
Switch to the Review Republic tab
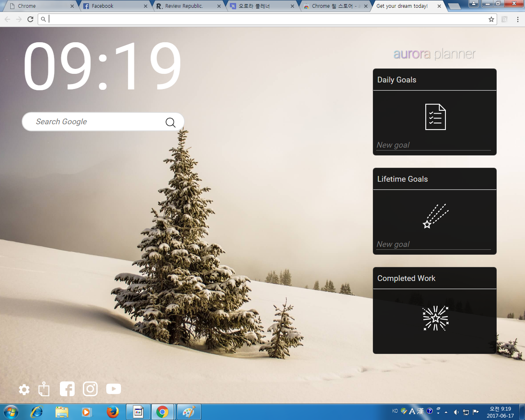point(189,6)
